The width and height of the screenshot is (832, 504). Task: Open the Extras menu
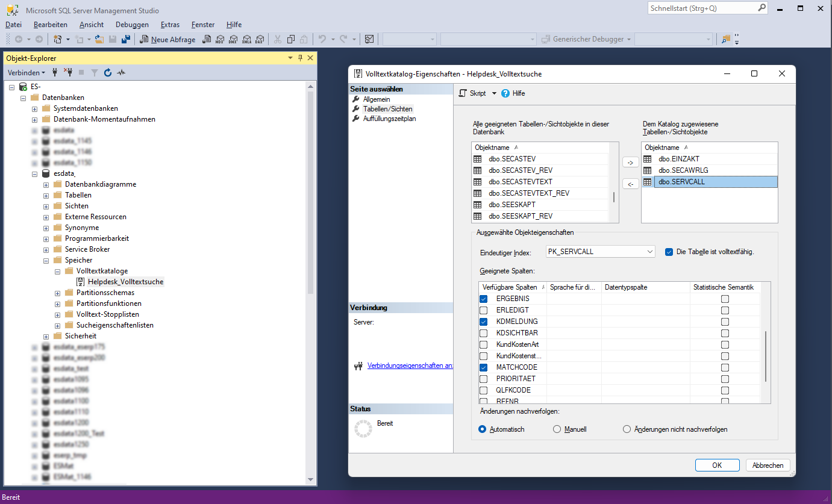click(x=170, y=25)
